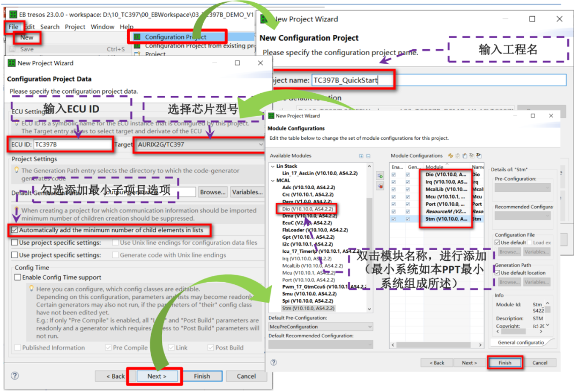The height and width of the screenshot is (392, 579).
Task: Select the ResourceM row in Module Configurations table
Action: tap(436, 212)
